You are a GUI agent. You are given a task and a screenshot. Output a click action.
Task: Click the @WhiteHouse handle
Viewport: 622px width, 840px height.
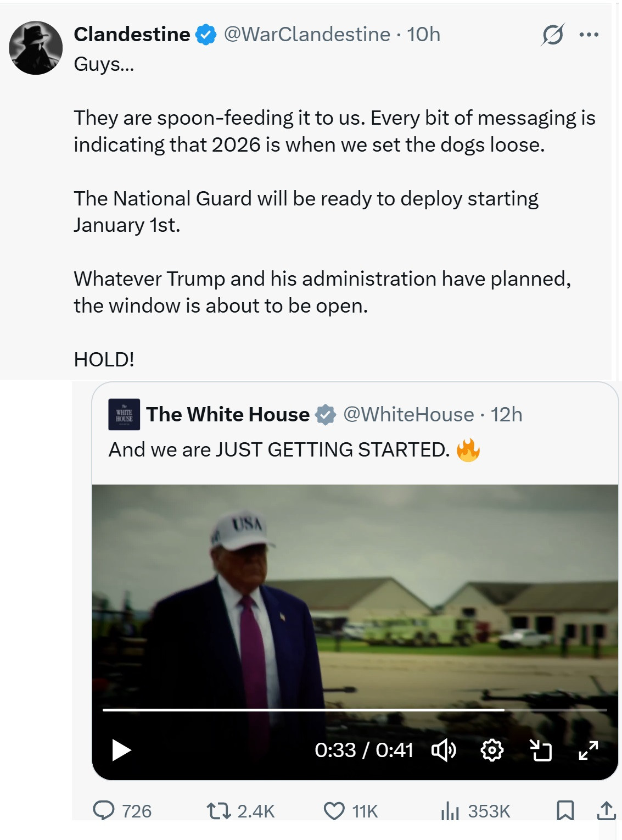[x=408, y=414]
